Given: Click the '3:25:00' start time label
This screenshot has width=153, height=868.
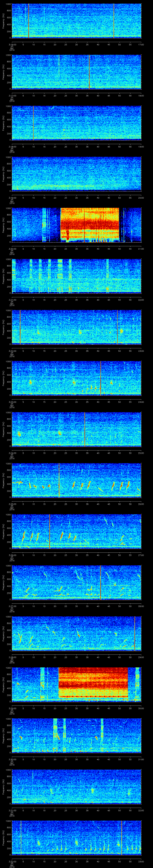Looking at the screenshot, I should (x=12, y=504).
